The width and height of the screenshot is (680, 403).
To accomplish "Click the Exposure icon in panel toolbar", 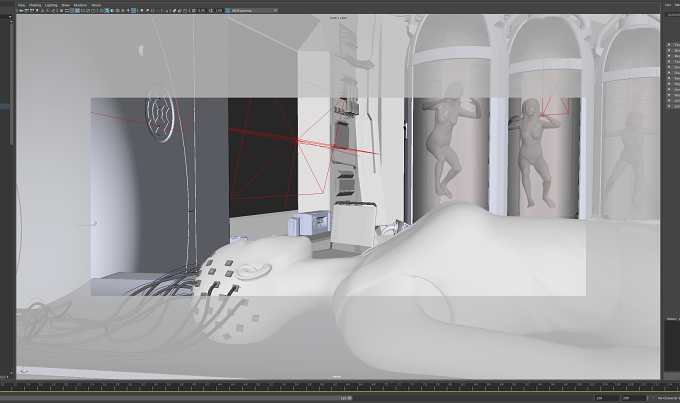I will (x=193, y=10).
